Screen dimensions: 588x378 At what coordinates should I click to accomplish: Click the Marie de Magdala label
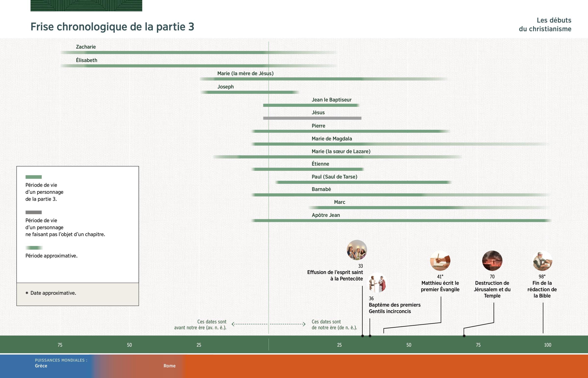point(331,139)
